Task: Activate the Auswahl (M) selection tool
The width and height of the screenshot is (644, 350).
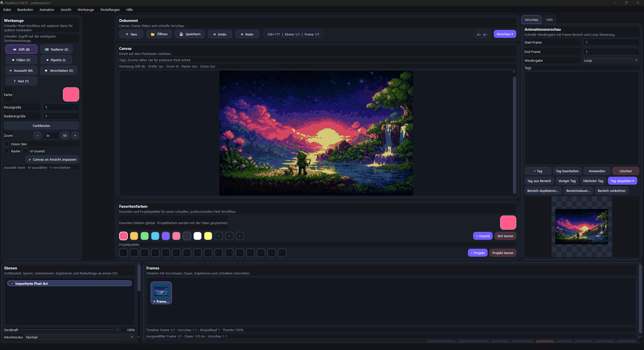Action: coord(21,71)
